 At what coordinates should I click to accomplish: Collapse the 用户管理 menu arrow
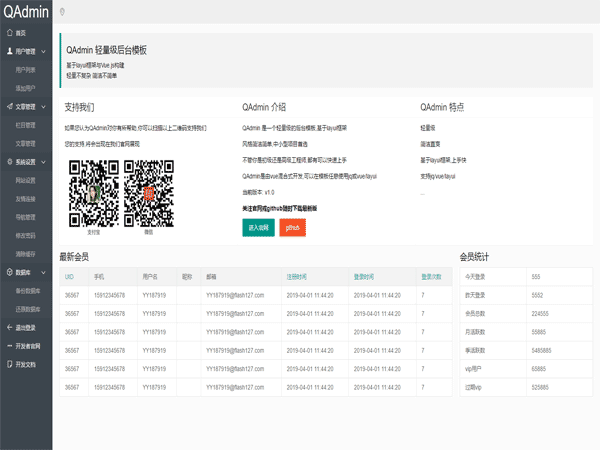coord(43,51)
